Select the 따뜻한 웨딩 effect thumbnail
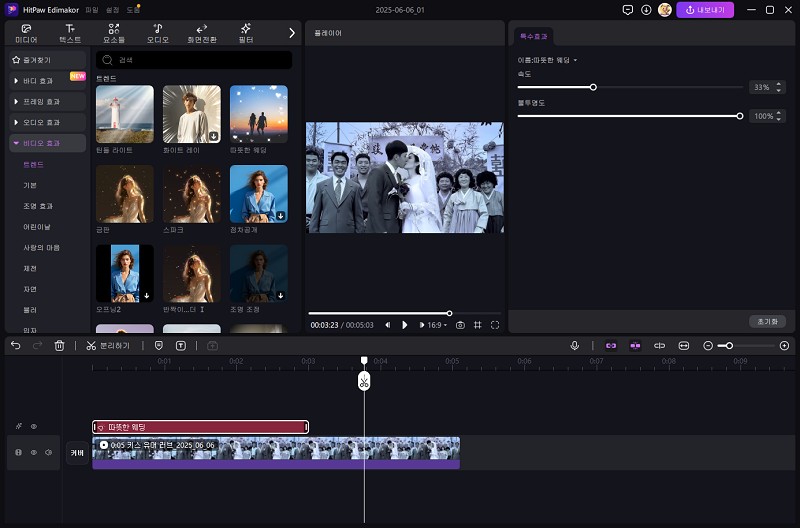 [x=259, y=114]
